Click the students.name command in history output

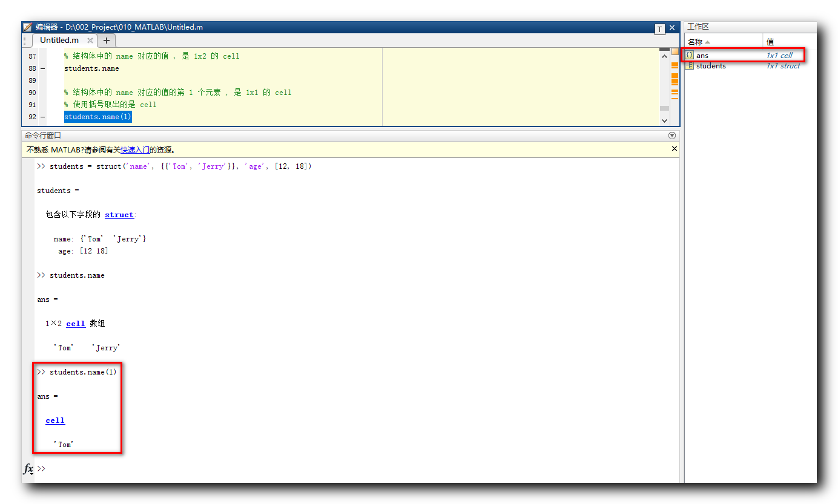click(x=77, y=275)
